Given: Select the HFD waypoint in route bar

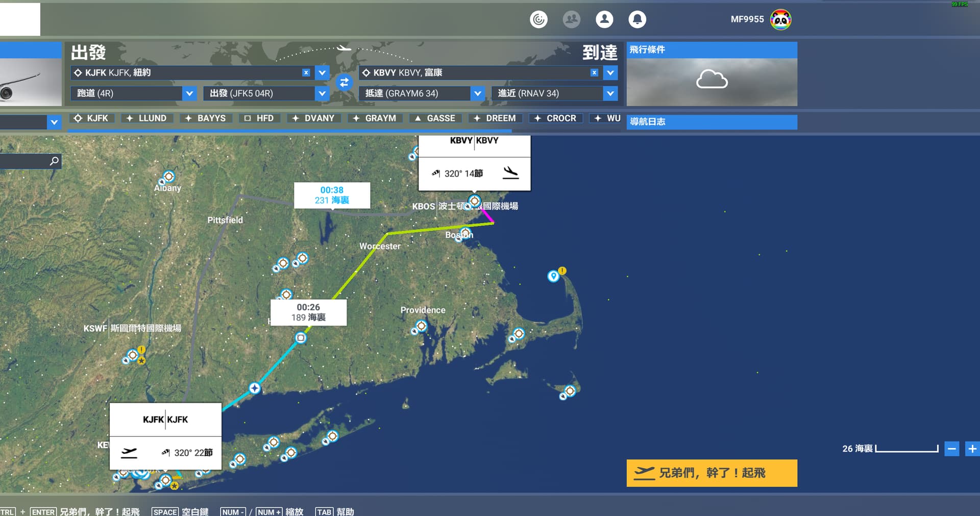Looking at the screenshot, I should [259, 118].
